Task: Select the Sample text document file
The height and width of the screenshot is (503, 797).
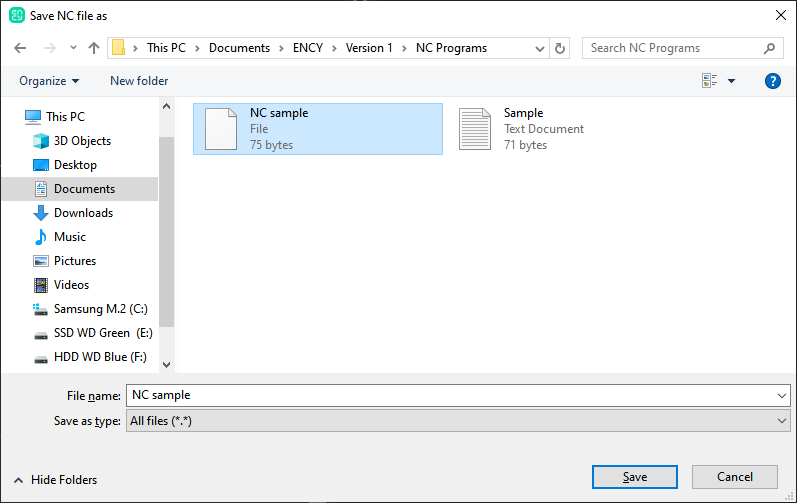Action: [523, 129]
